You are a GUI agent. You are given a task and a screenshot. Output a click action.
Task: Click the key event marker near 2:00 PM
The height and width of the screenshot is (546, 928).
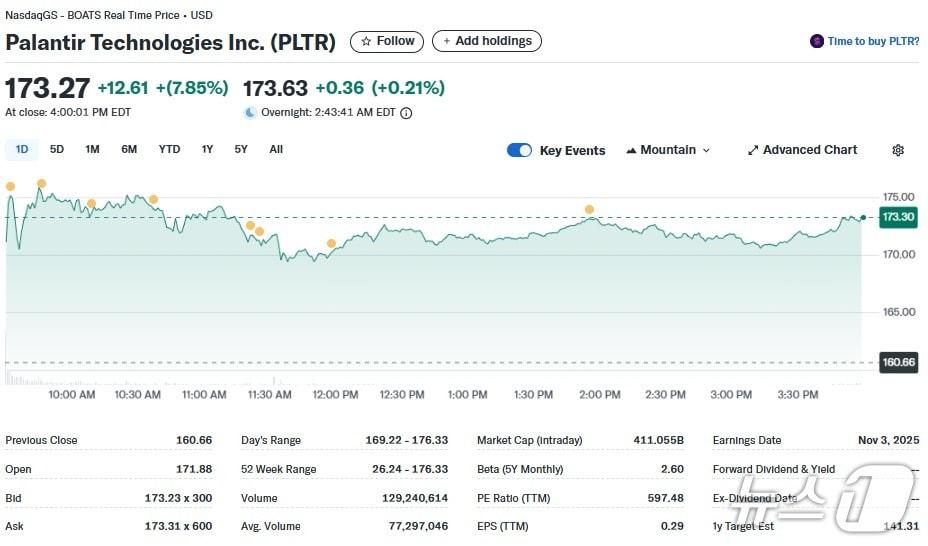click(x=589, y=209)
